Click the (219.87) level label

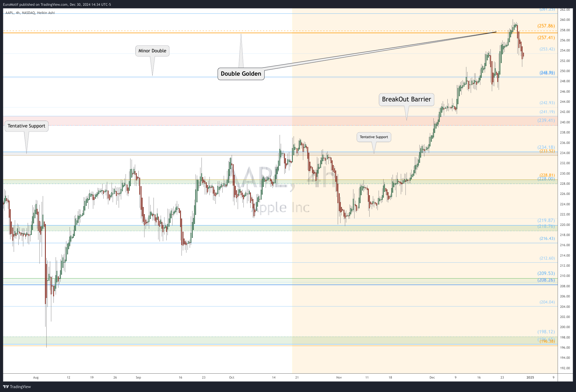coord(546,220)
